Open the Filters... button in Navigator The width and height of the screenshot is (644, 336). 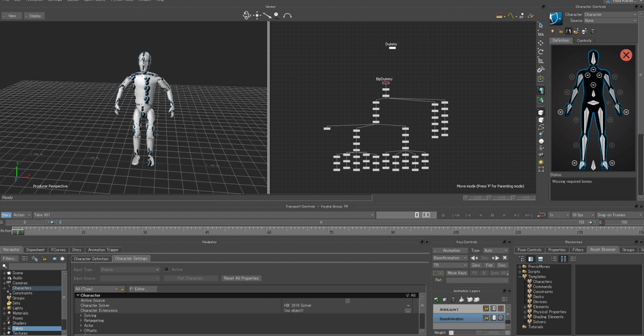click(x=10, y=259)
